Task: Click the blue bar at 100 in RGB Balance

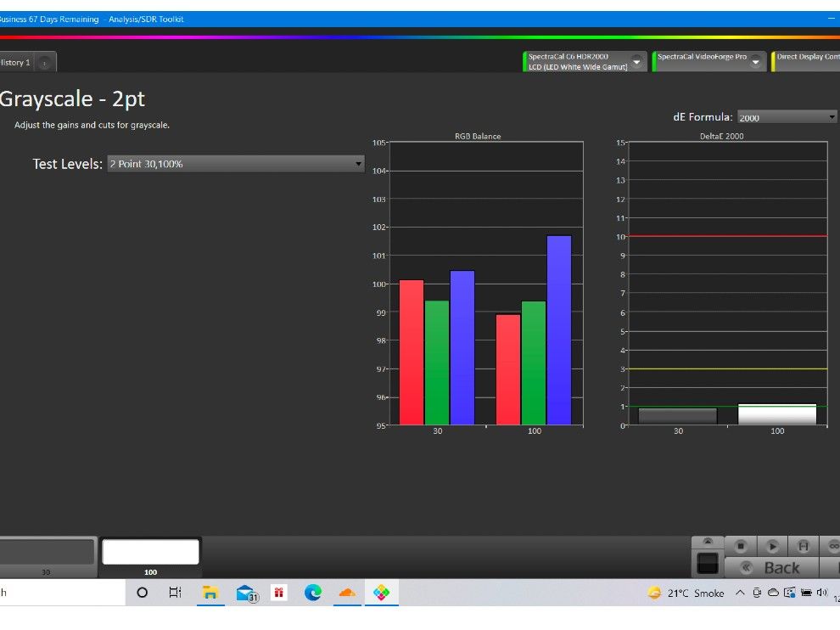Action: click(559, 330)
